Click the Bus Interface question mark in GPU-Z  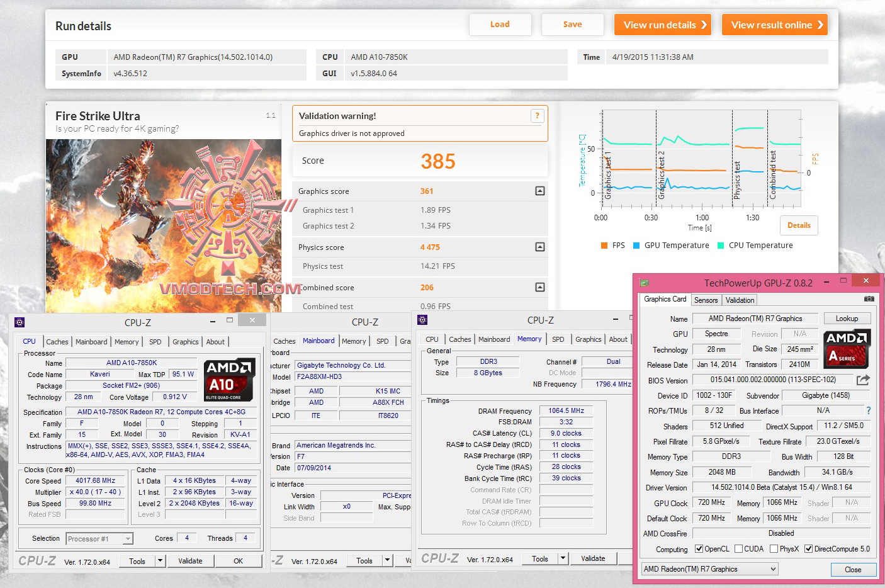tap(869, 410)
